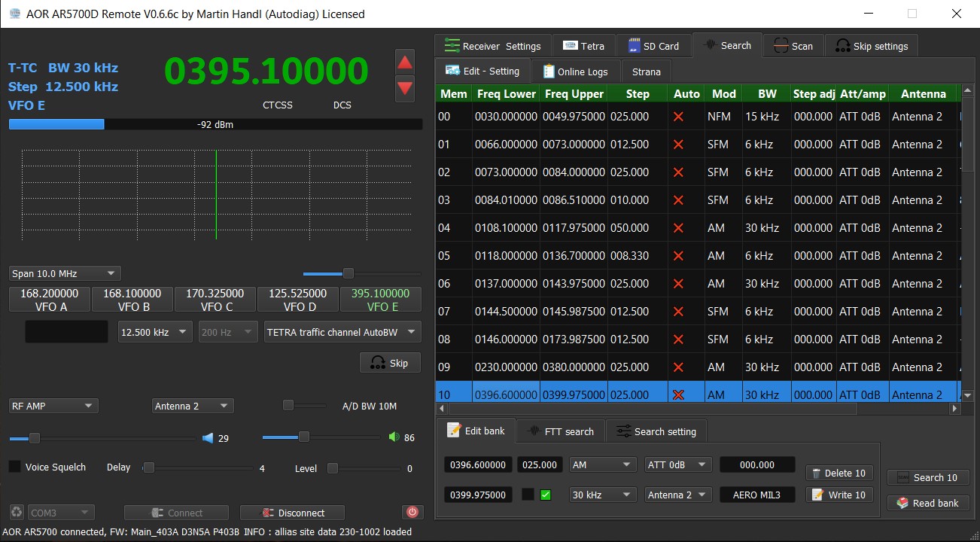Open the Span 10.0 MHz dropdown
The width and height of the screenshot is (980, 542).
(x=65, y=274)
